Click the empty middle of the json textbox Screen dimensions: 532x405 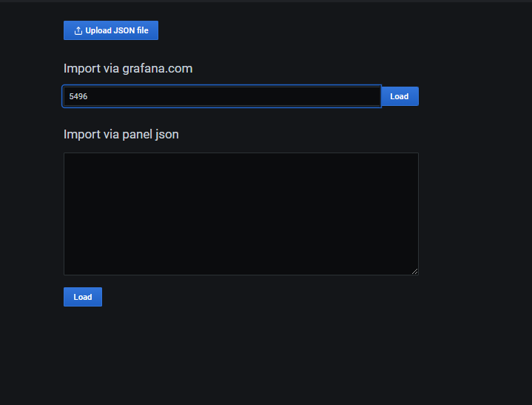click(241, 214)
